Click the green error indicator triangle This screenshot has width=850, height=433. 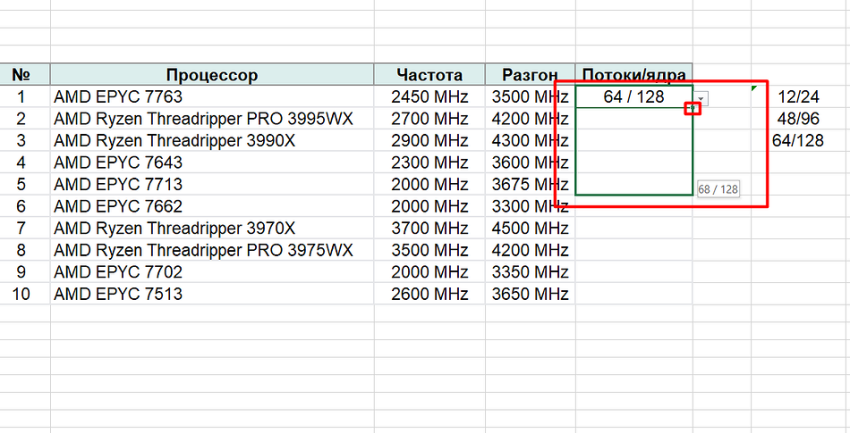coord(753,89)
